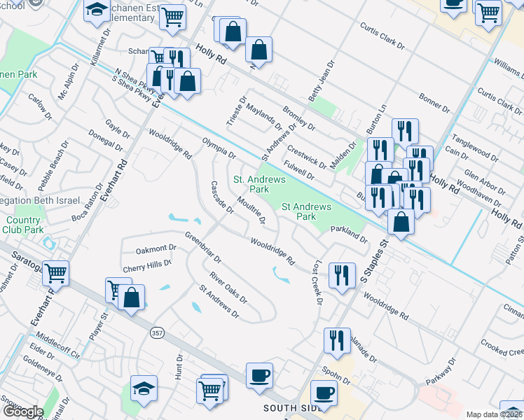Click the Crestwick Dr label
The width and height of the screenshot is (524, 420).
click(x=307, y=157)
